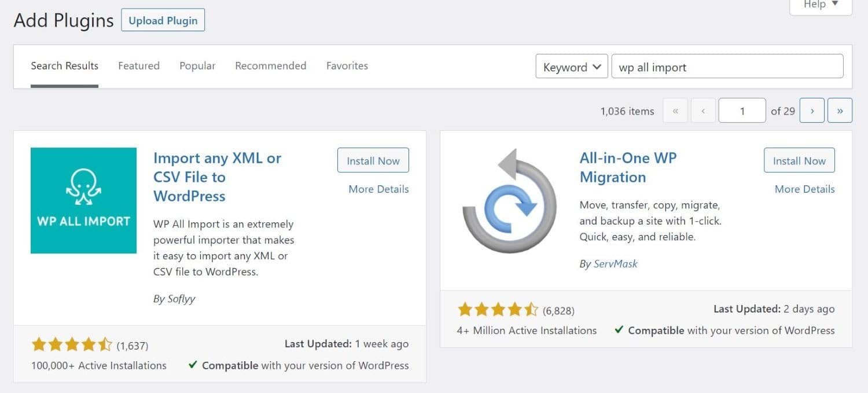Viewport: 868px width, 393px height.
Task: Click the WP All Import plugin icon
Action: point(83,200)
